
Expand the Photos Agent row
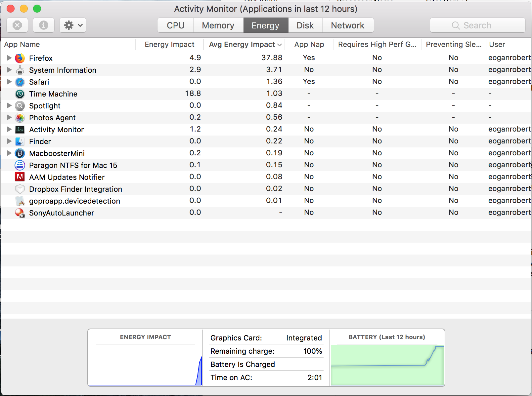tap(9, 117)
